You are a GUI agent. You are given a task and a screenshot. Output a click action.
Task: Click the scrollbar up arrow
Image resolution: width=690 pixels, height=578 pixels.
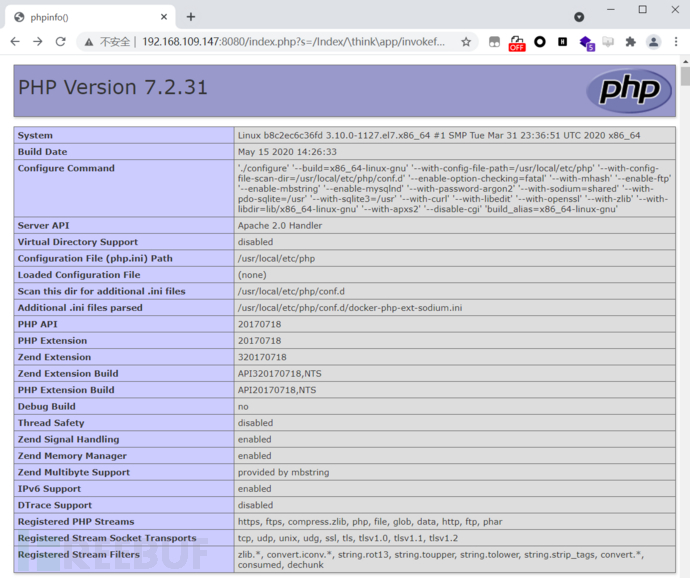click(x=685, y=61)
